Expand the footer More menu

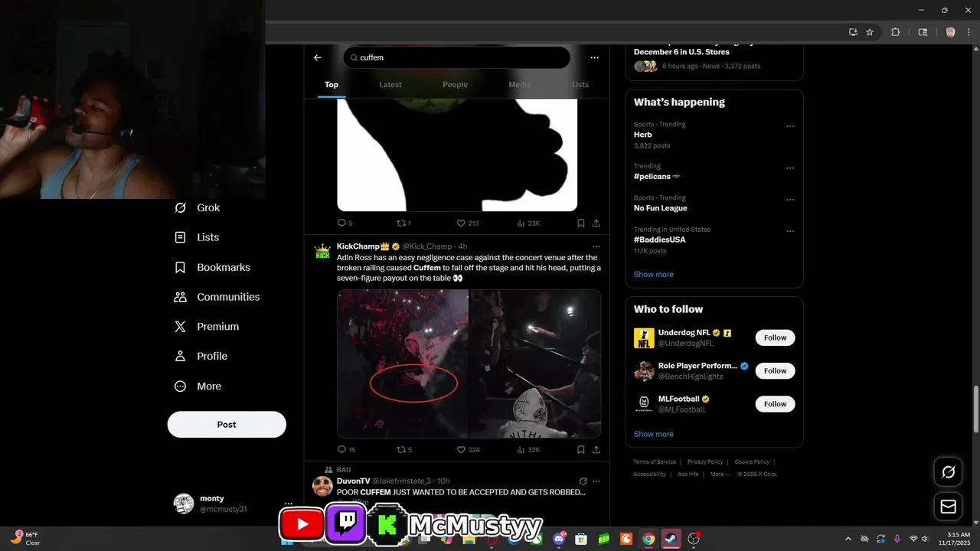tap(720, 474)
